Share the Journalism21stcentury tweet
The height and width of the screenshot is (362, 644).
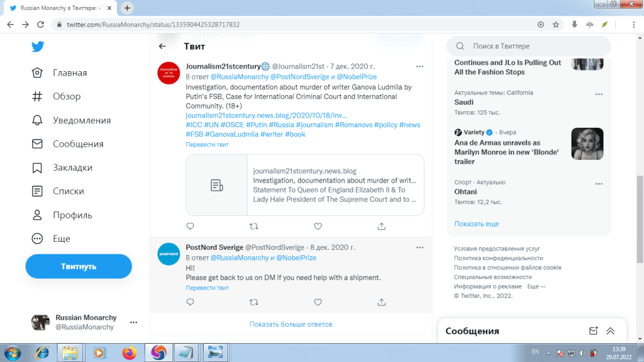pos(381,226)
